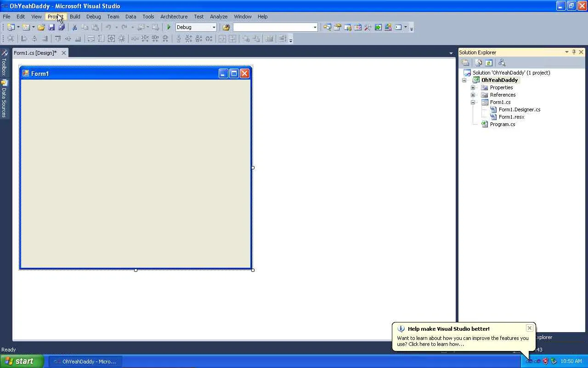Open the Window menu
Viewport: 588px width, 368px height.
pos(243,17)
